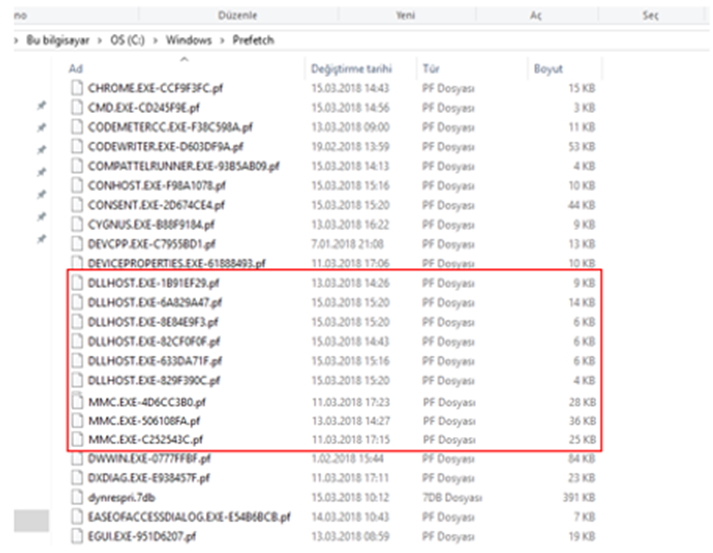Sort by Değiştirme tarihi column header

(351, 69)
